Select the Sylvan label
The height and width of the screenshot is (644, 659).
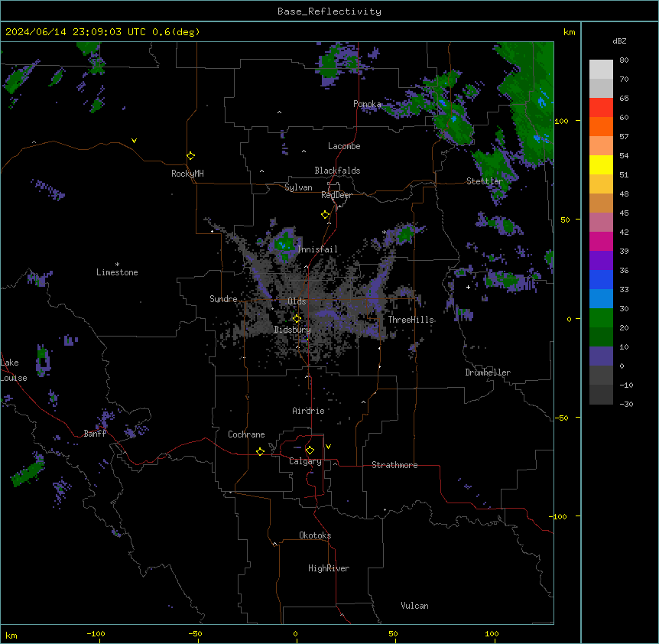click(298, 187)
